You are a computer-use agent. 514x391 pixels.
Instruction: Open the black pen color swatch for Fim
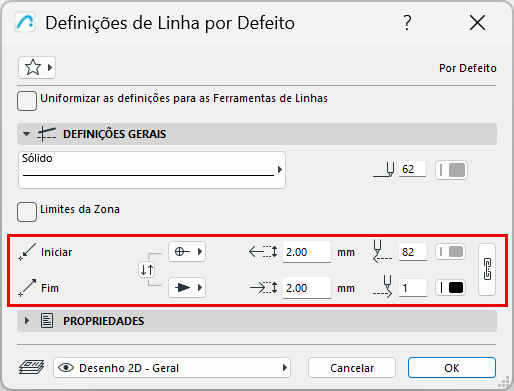(x=451, y=287)
